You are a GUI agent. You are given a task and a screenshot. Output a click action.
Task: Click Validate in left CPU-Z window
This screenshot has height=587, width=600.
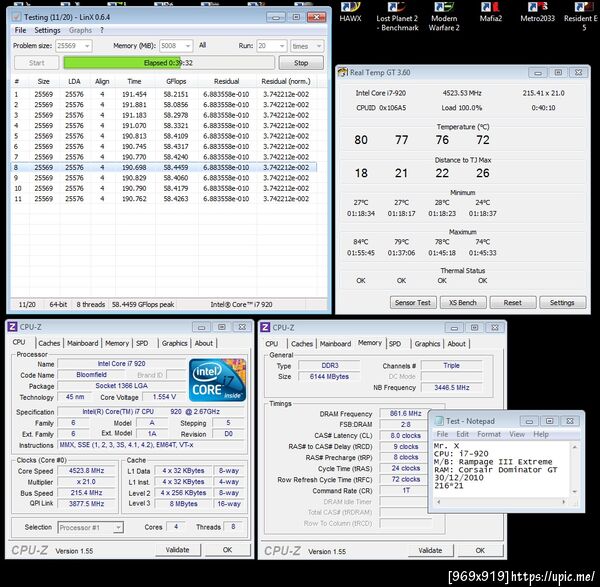tap(178, 549)
